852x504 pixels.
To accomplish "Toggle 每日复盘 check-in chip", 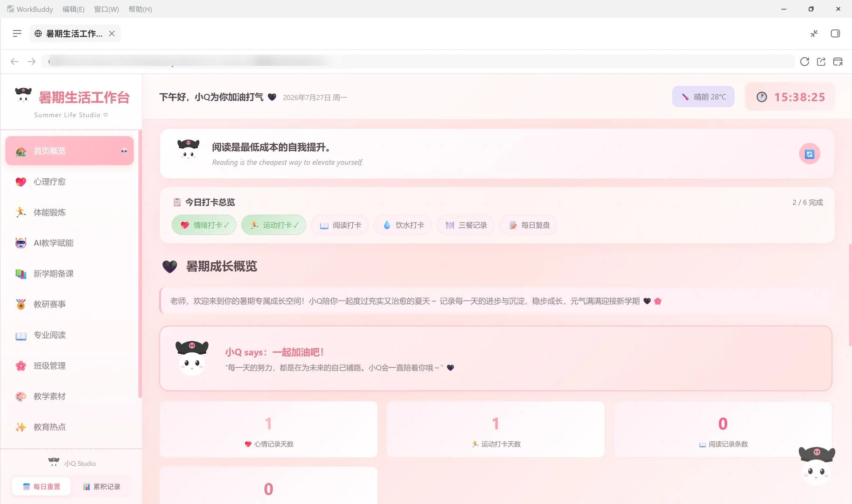I will coord(529,225).
